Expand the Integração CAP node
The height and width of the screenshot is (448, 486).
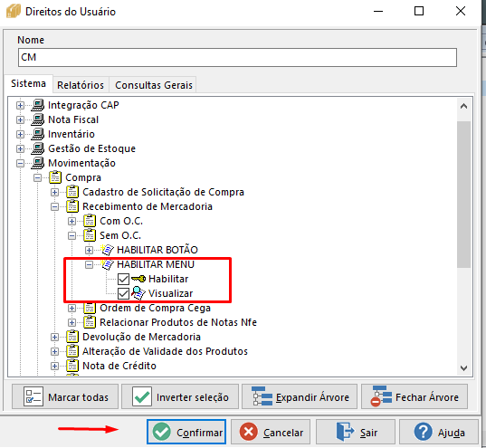(20, 105)
